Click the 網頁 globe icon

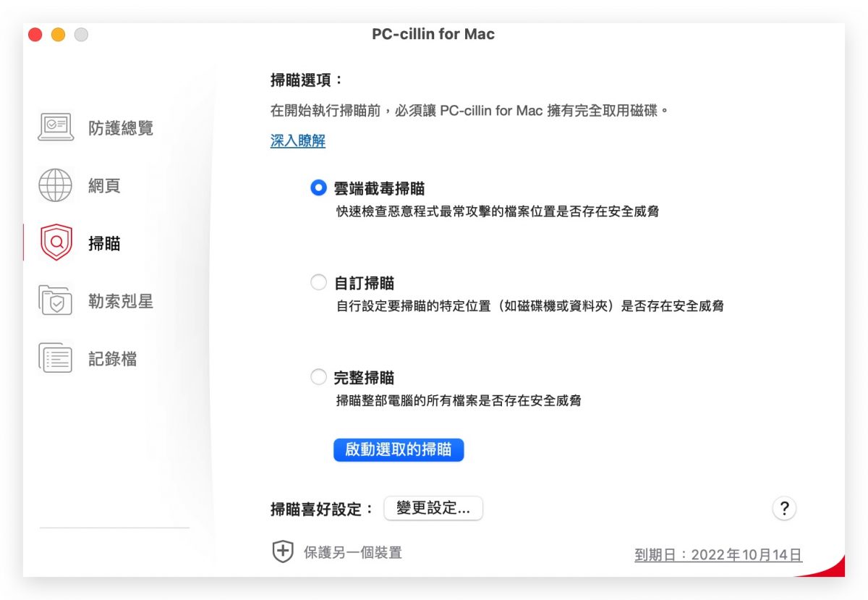coord(56,185)
